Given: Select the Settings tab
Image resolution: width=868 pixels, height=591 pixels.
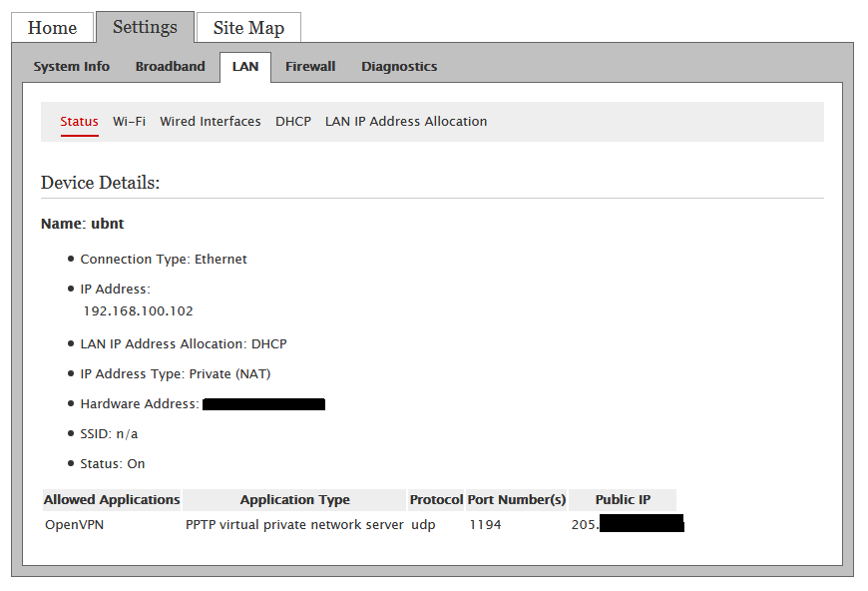Looking at the screenshot, I should [x=145, y=27].
